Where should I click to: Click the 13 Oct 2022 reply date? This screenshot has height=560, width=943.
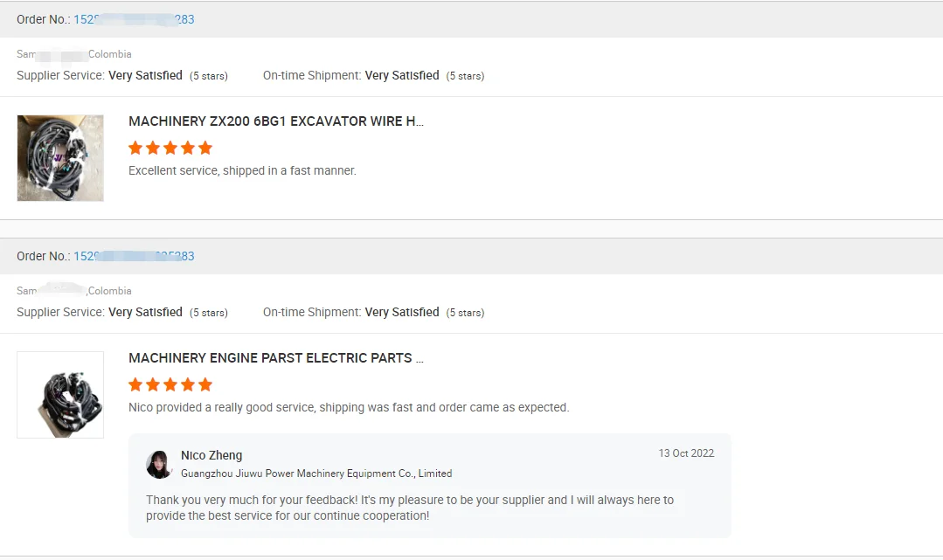[x=686, y=453]
